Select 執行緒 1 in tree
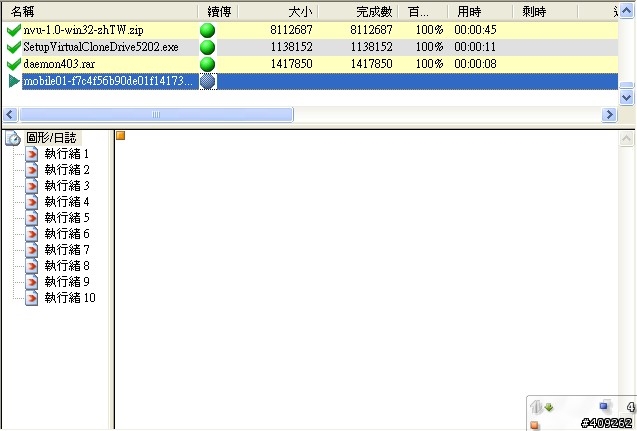Viewport: 637px width, 431px height. (67, 154)
